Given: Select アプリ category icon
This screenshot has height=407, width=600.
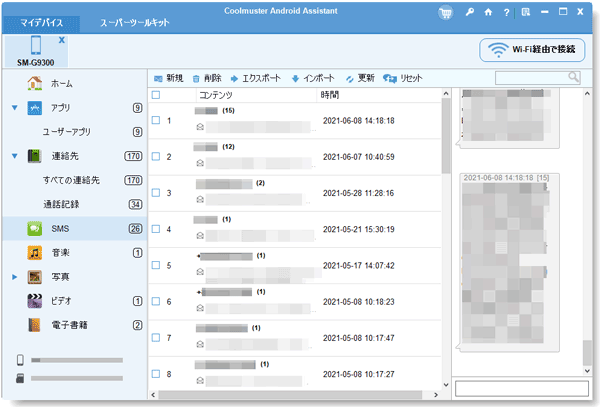Looking at the screenshot, I should (x=34, y=108).
